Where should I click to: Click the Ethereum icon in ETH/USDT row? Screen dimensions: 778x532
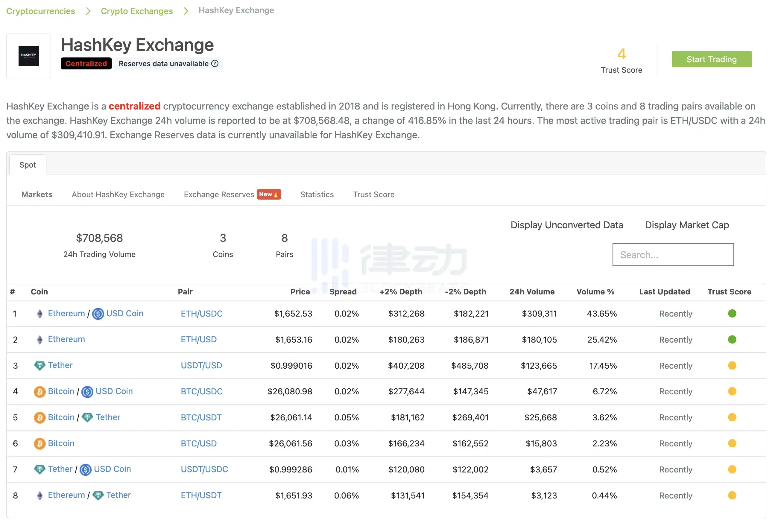point(40,495)
